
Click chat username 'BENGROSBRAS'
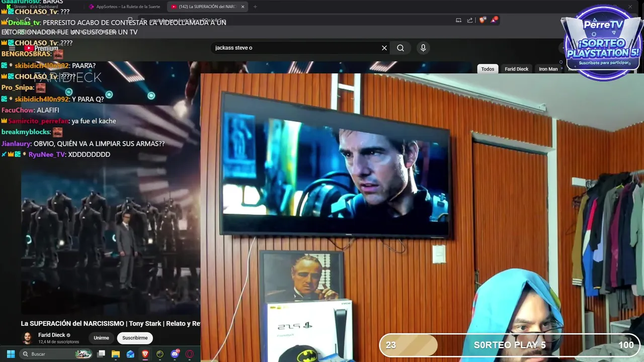pyautogui.click(x=26, y=54)
